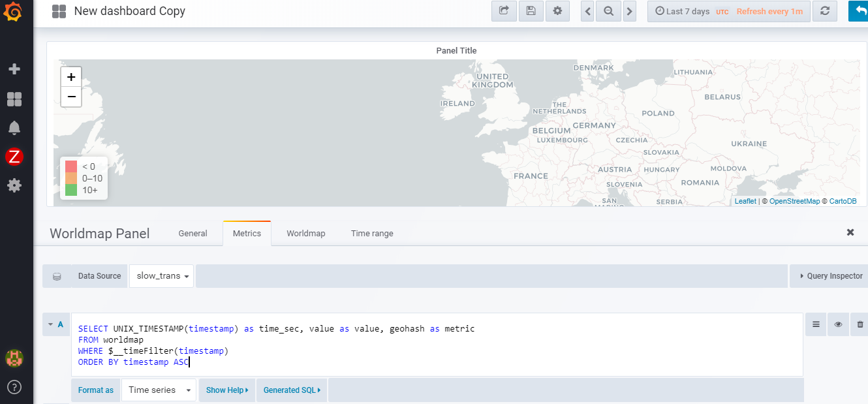
Task: Click the Create plus icon in sidebar
Action: coord(15,69)
